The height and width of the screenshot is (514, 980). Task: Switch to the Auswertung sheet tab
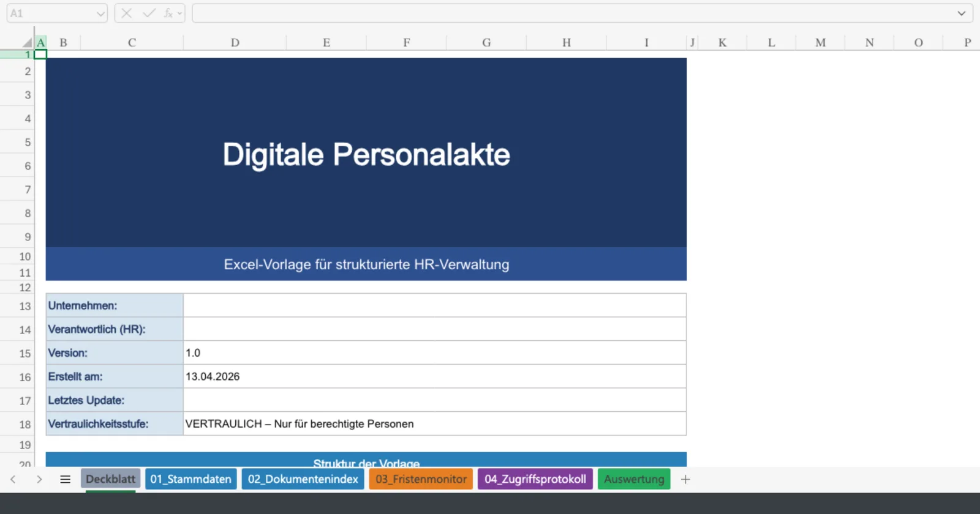[634, 479]
